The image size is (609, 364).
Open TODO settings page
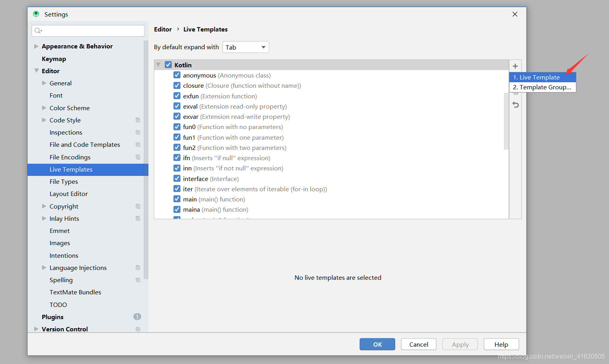coord(58,305)
